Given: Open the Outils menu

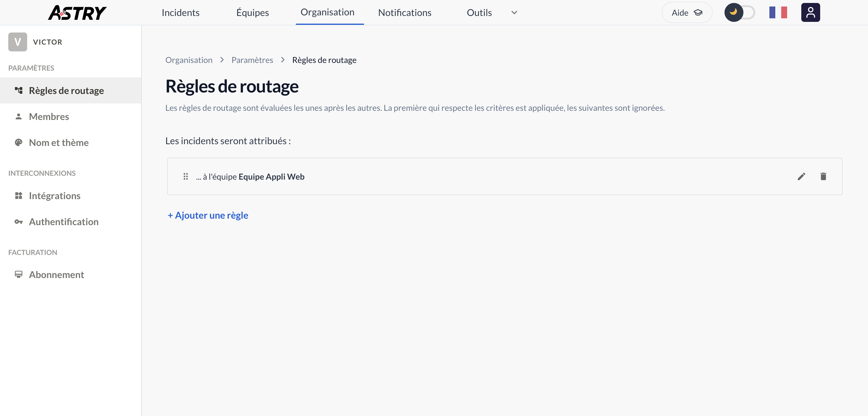Looking at the screenshot, I should (x=479, y=13).
